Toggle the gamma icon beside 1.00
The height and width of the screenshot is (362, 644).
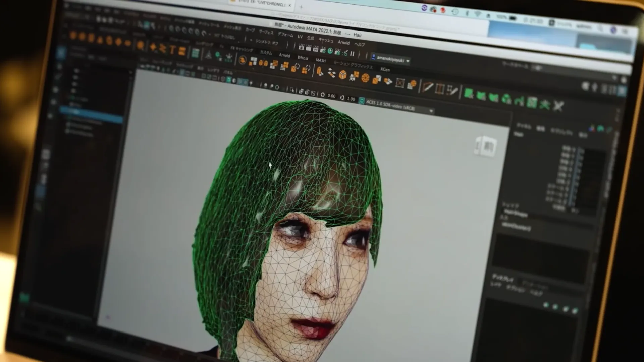tap(342, 97)
